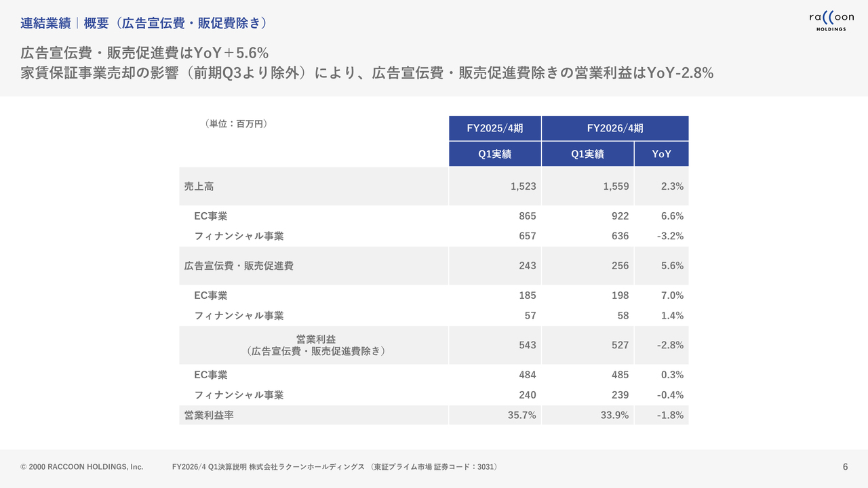The image size is (868, 488).
Task: Click the EC事業 sales value 865
Action: (528, 216)
